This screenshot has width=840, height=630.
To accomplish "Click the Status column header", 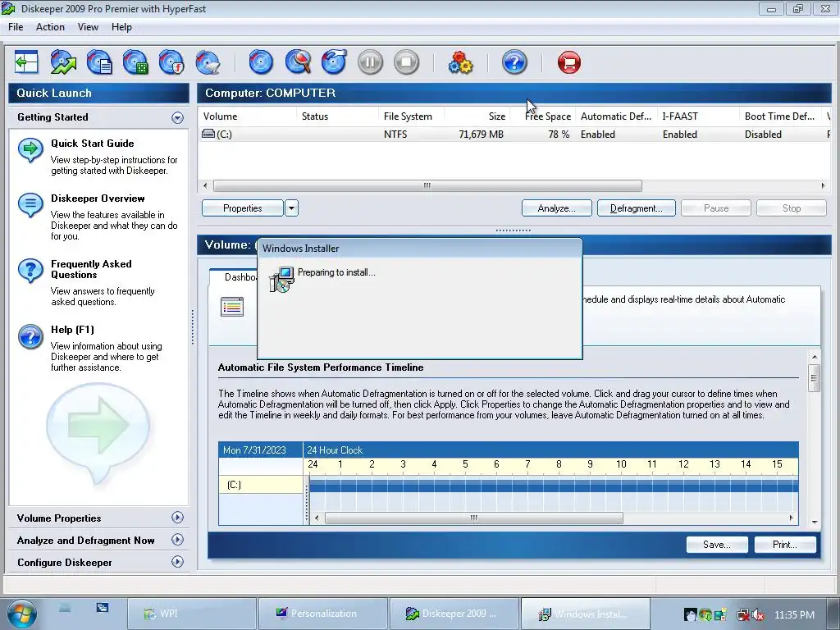I will point(337,116).
